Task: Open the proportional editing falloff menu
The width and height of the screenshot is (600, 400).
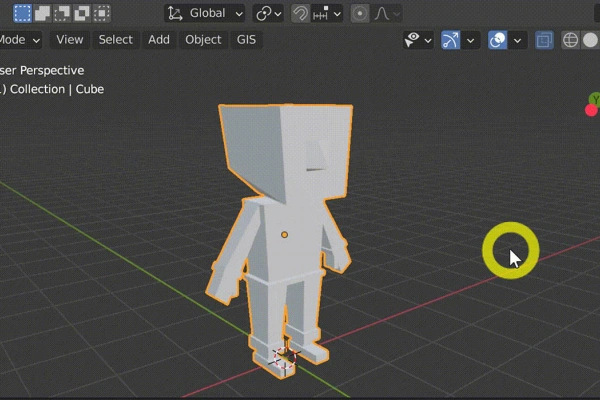Action: click(386, 14)
